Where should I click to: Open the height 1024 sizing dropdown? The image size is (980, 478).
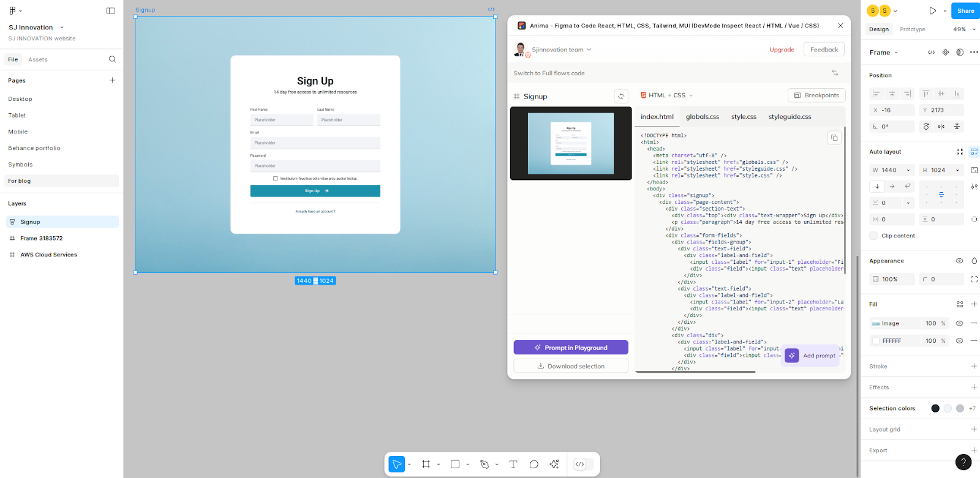[957, 170]
